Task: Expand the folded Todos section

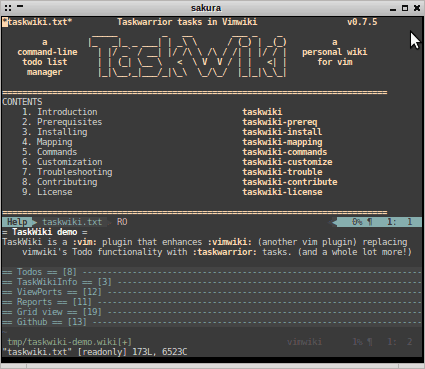Action: (x=212, y=272)
